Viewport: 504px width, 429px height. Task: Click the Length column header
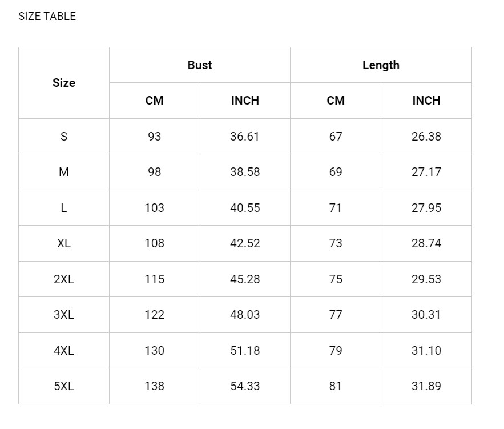pos(381,65)
